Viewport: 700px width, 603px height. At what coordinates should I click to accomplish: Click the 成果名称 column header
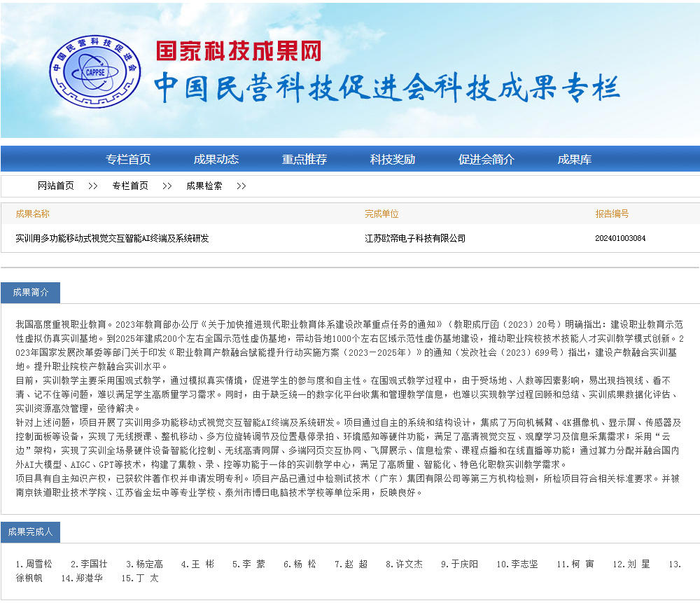click(33, 214)
